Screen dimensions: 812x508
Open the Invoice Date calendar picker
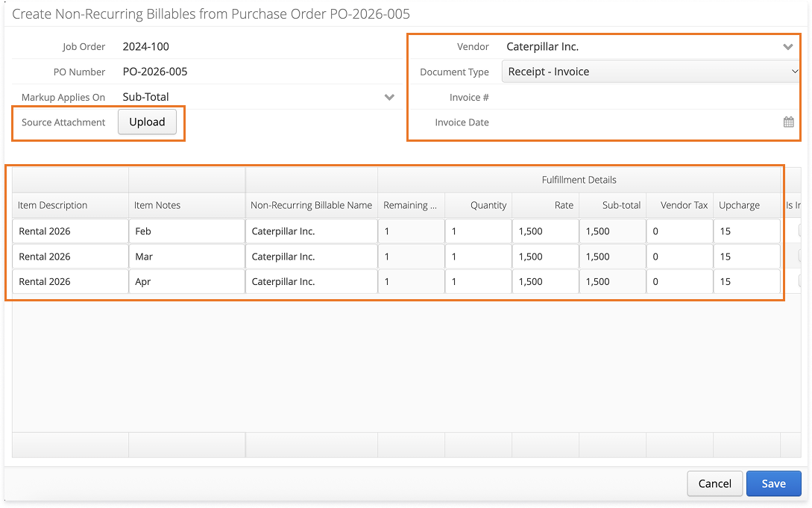point(788,122)
